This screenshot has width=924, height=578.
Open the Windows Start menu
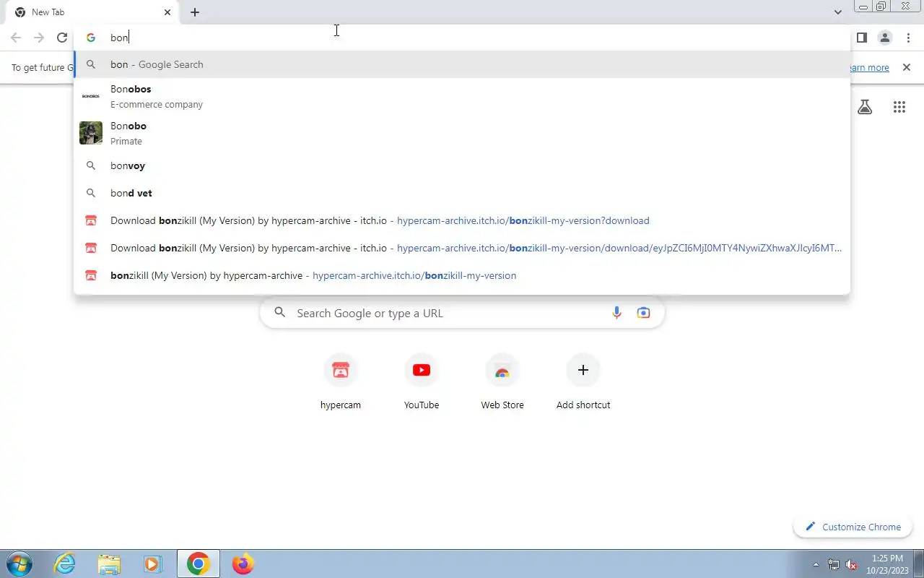tap(19, 564)
